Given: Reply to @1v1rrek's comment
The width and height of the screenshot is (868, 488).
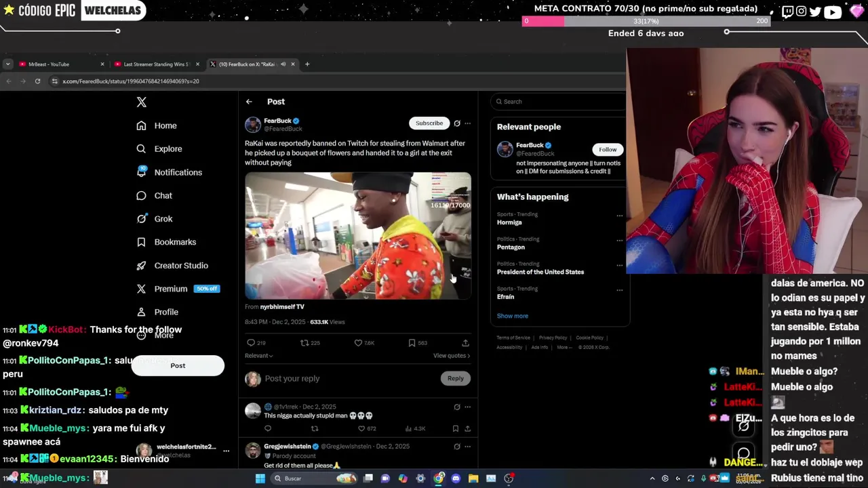Looking at the screenshot, I should pyautogui.click(x=268, y=428).
